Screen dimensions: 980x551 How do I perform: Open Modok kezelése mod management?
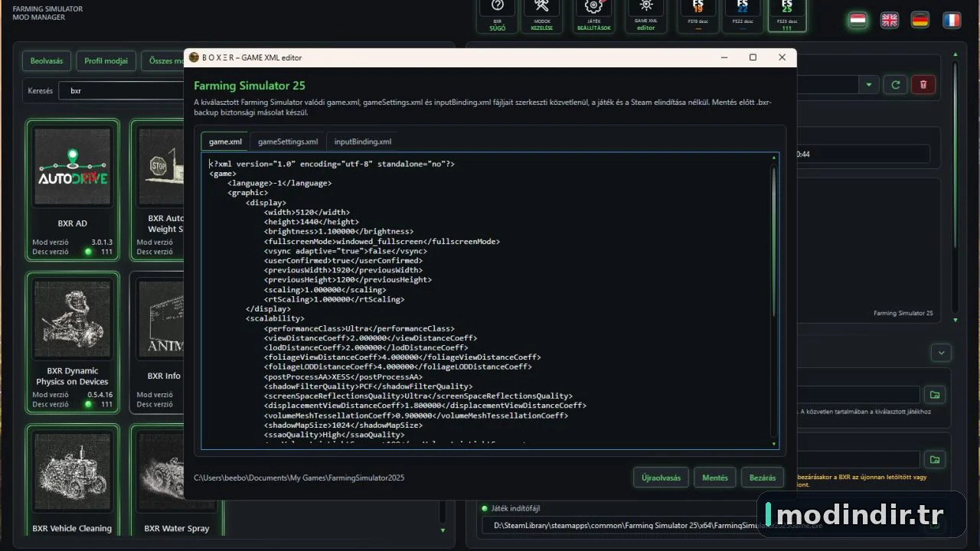pos(541,15)
